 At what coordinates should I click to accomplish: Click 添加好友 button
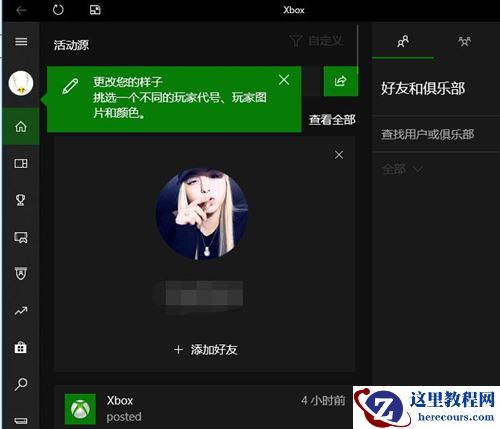pos(206,350)
